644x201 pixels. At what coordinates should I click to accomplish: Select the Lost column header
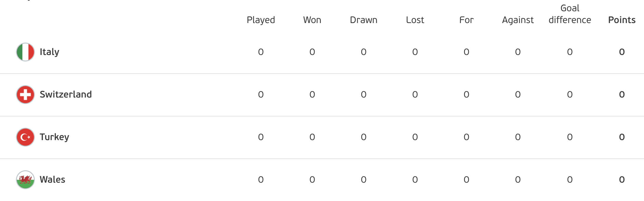pos(415,20)
